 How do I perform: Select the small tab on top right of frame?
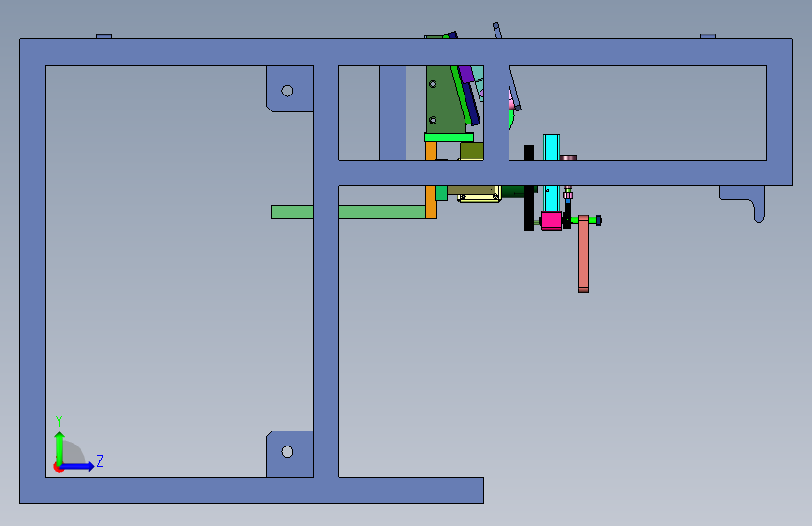[707, 37]
